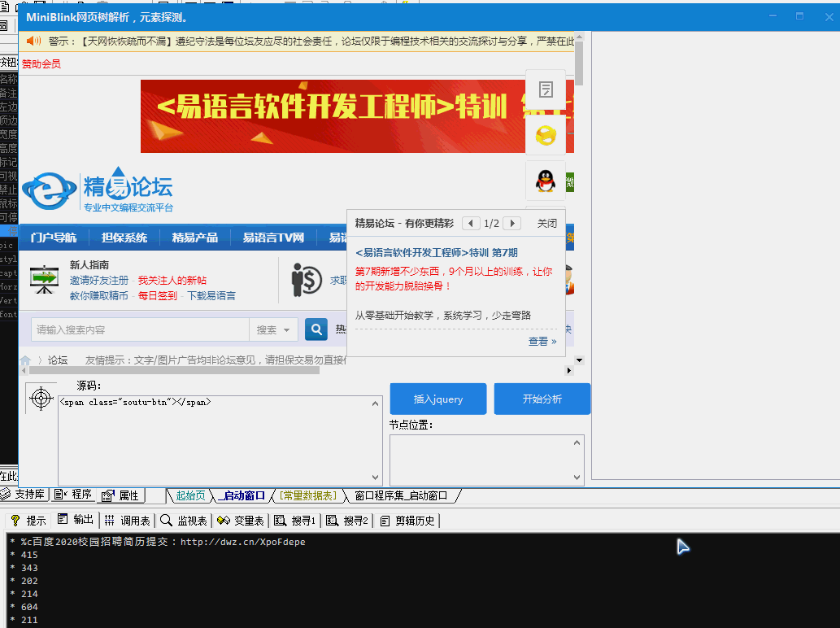Open the <易语言软件开发工程师>特训 第7期 popup link
The width and height of the screenshot is (840, 628).
437,252
